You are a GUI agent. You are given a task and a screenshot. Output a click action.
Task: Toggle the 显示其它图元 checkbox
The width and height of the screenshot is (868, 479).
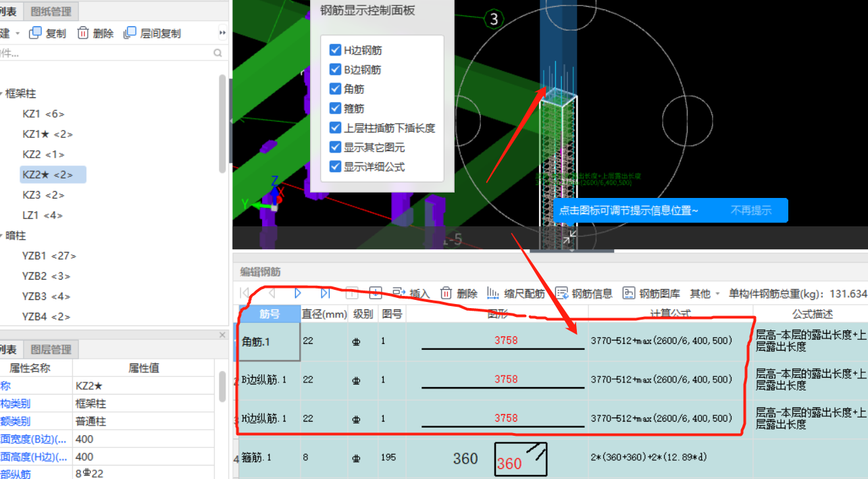point(335,147)
